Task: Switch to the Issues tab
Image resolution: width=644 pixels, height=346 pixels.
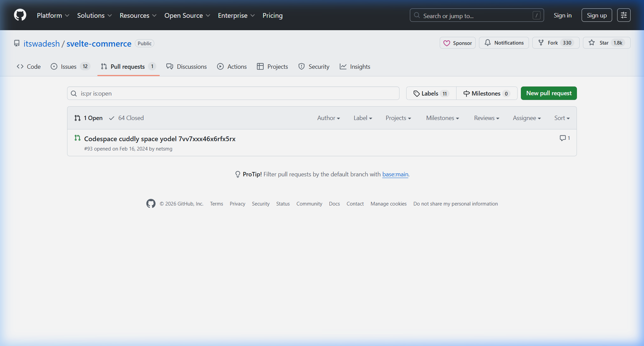Action: click(x=68, y=66)
